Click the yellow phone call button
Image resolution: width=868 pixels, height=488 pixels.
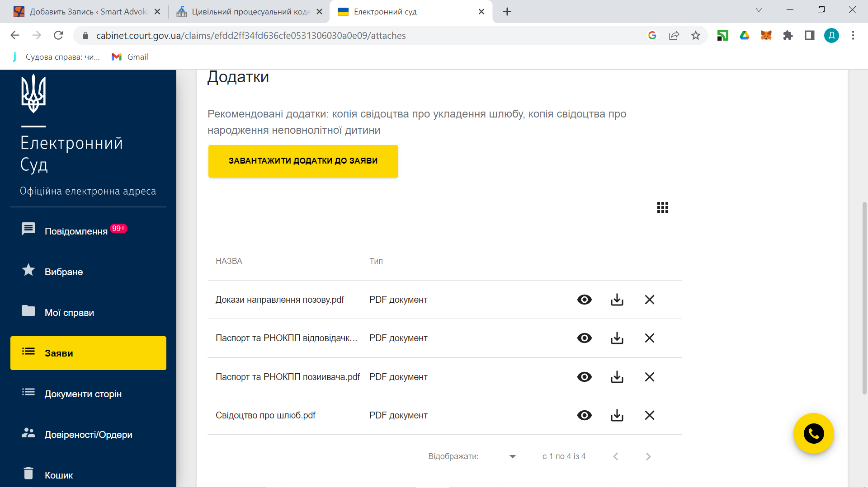click(x=813, y=434)
